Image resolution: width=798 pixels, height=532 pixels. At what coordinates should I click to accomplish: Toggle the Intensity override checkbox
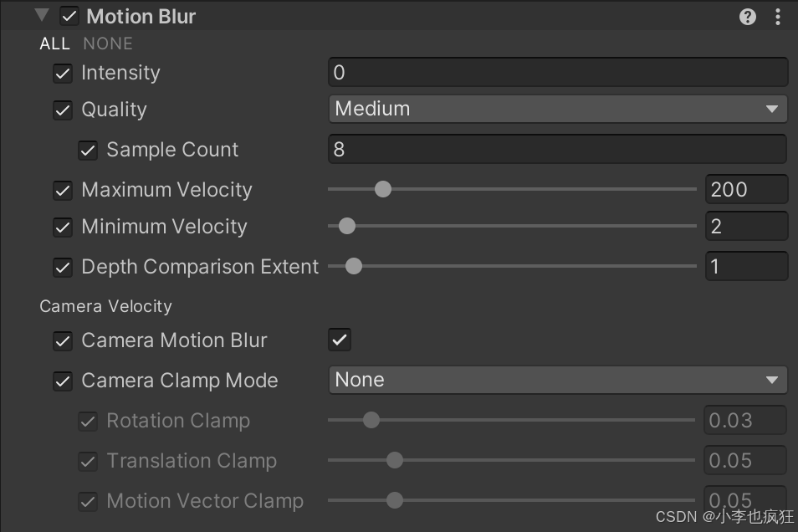tap(63, 74)
